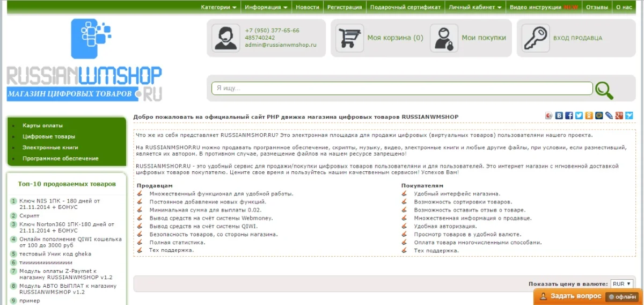Expand the Личный кабинет menu
The height and width of the screenshot is (305, 644).
coord(475,7)
